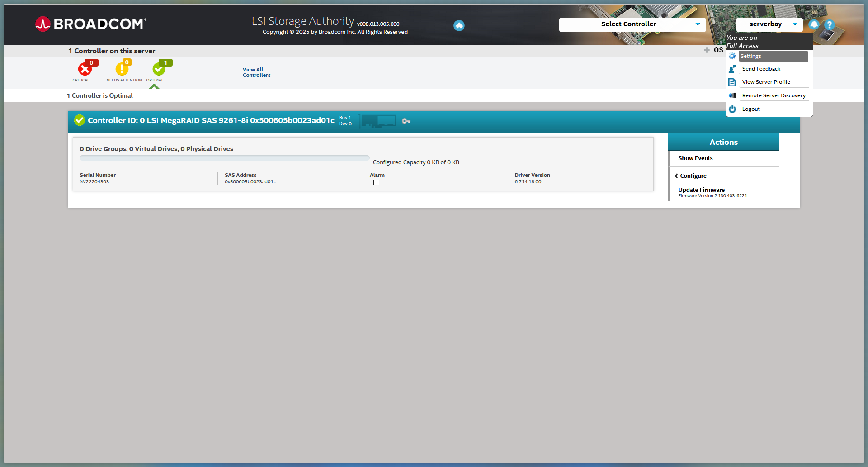Click the 'You are on Full Access' text
Screen dimensions: 868x467
pyautogui.click(x=742, y=42)
